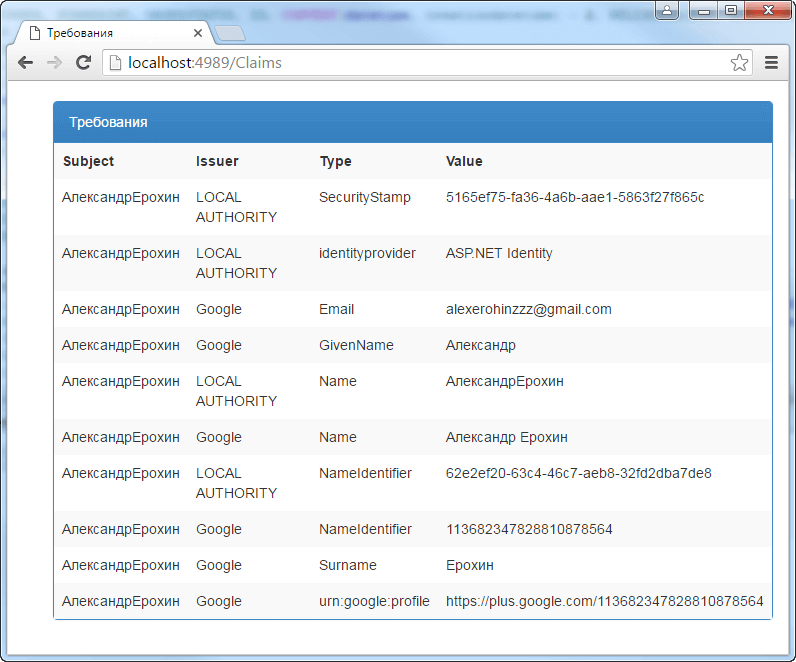Open the Chrome user profile button
Screen dimensions: 796x662
point(667,10)
